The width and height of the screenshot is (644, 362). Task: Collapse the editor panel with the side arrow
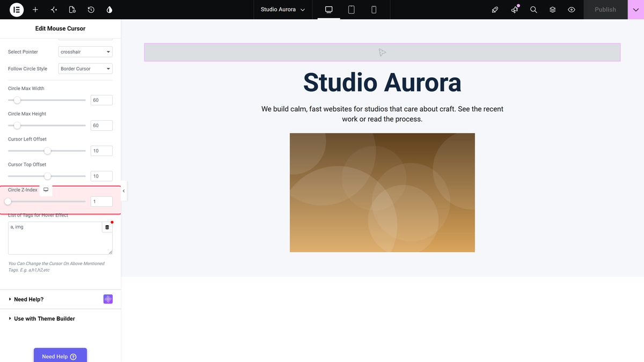coord(124,191)
